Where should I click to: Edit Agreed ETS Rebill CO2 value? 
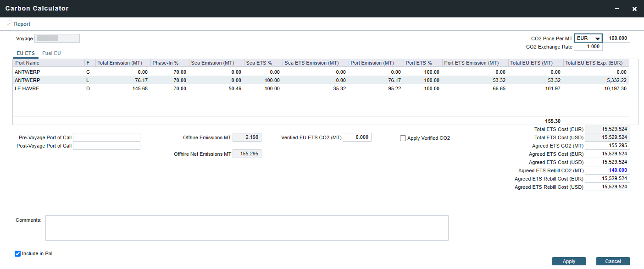pyautogui.click(x=607, y=170)
